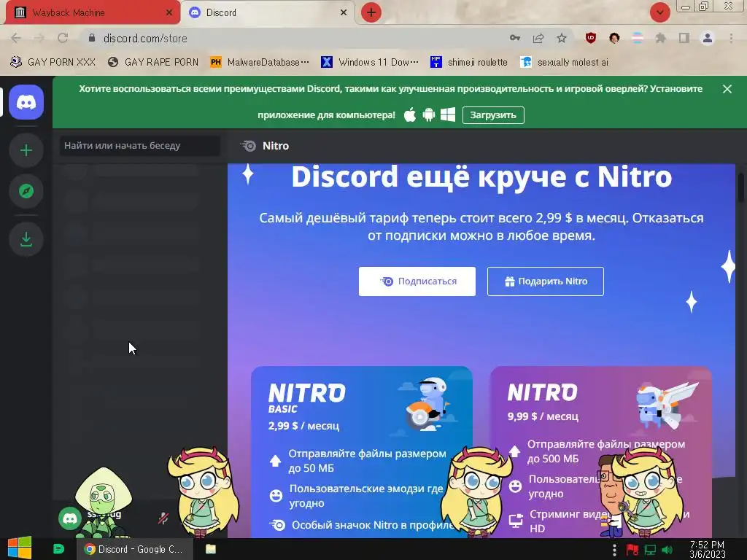This screenshot has width=747, height=560.
Task: Open user avatar in bottom panel
Action: 70,518
